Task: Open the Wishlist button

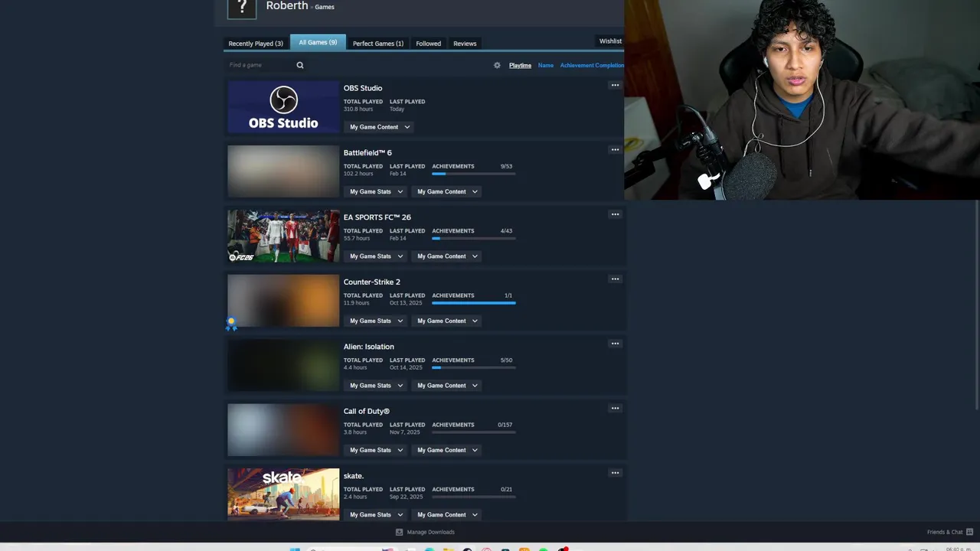Action: 610,41
